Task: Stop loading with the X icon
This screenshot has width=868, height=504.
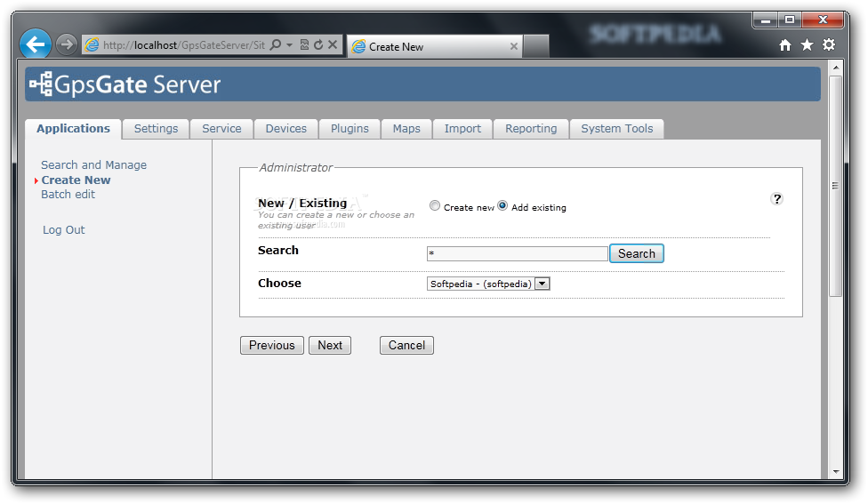Action: coord(333,44)
